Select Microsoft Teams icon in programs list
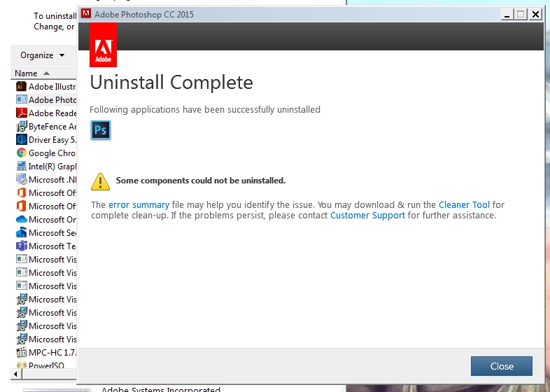The image size is (550, 392). (x=22, y=246)
